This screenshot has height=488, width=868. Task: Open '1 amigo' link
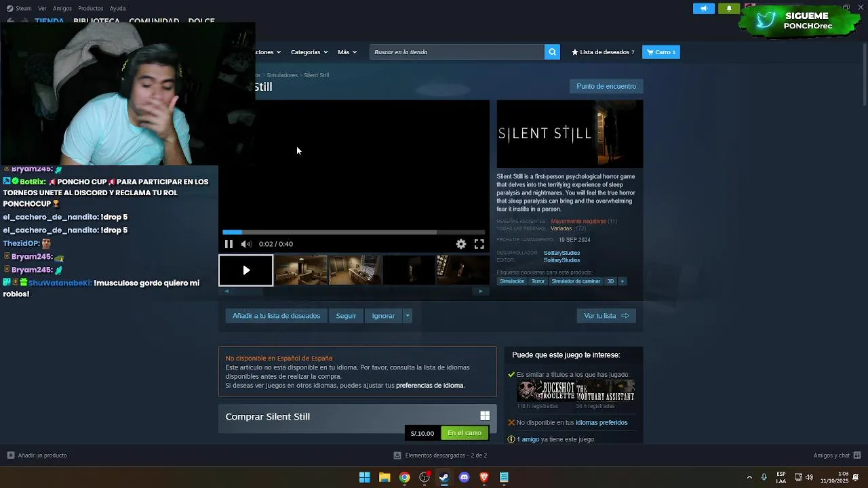point(528,440)
